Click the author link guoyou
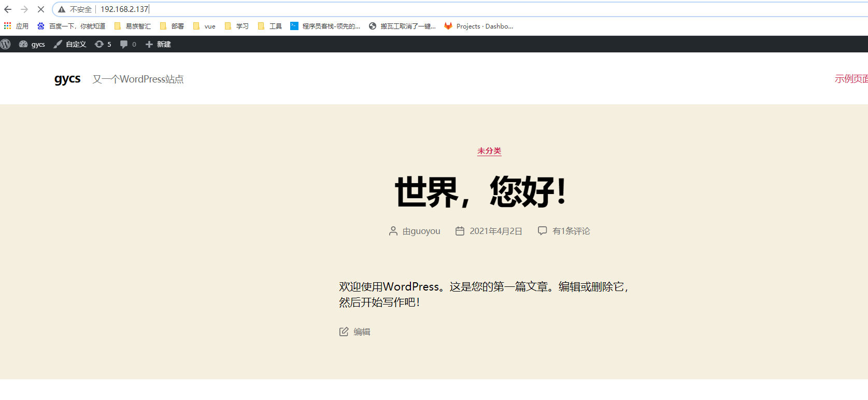 (425, 231)
